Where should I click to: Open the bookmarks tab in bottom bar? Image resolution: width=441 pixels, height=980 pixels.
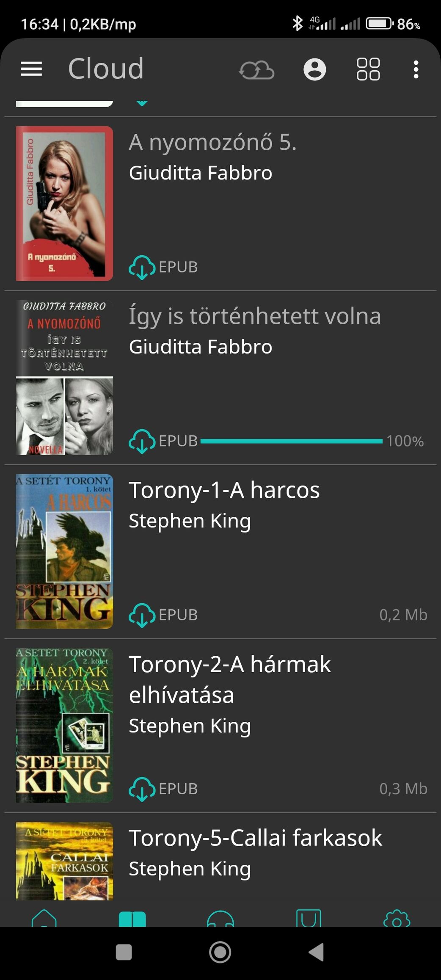tap(309, 918)
